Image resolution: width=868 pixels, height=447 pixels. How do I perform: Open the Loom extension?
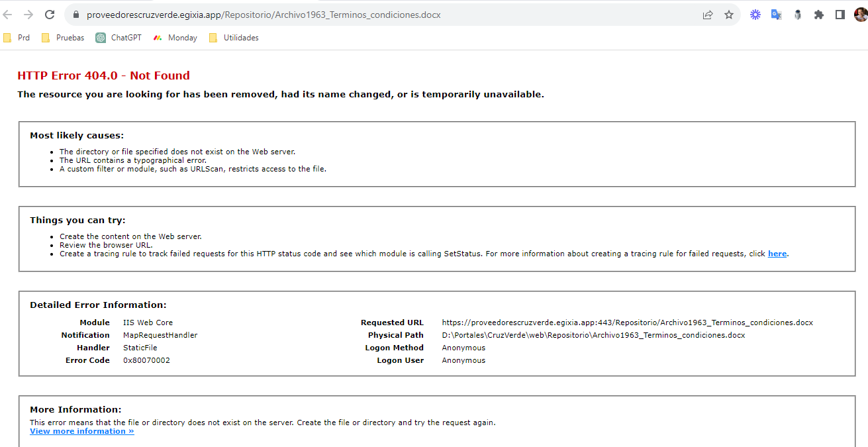click(755, 15)
